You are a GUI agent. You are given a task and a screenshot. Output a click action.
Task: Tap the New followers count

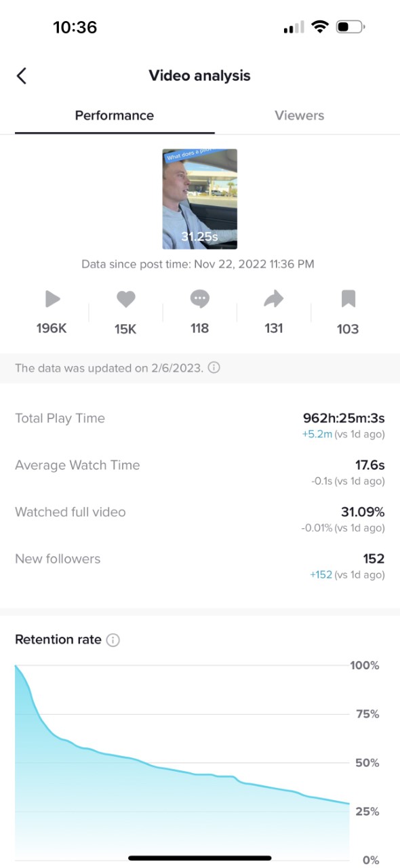point(374,559)
